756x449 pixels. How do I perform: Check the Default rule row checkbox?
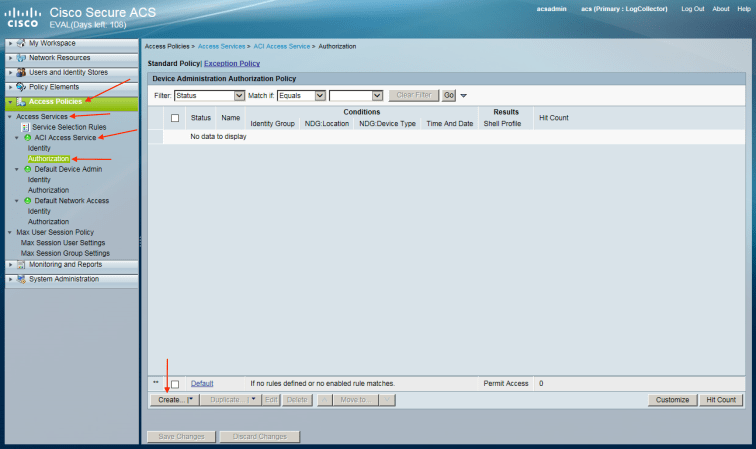tap(175, 384)
